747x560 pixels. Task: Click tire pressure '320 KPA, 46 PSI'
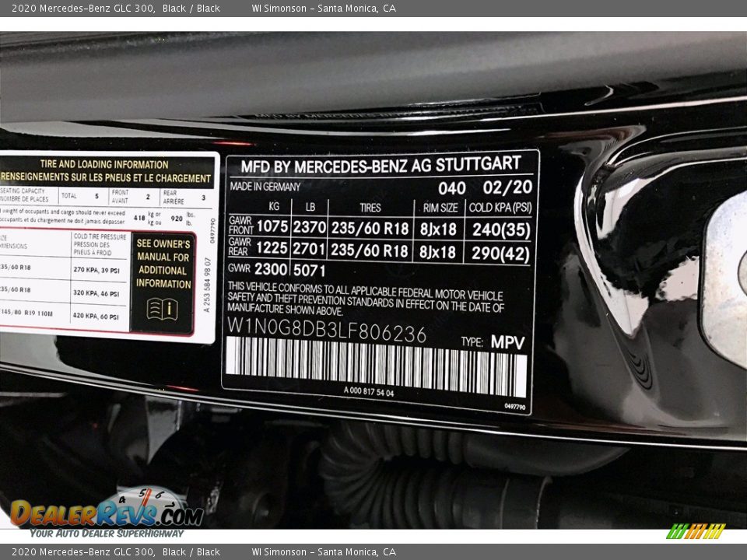point(96,293)
